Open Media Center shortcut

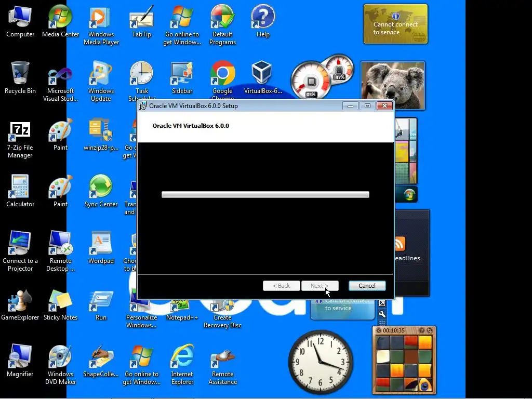tap(60, 21)
